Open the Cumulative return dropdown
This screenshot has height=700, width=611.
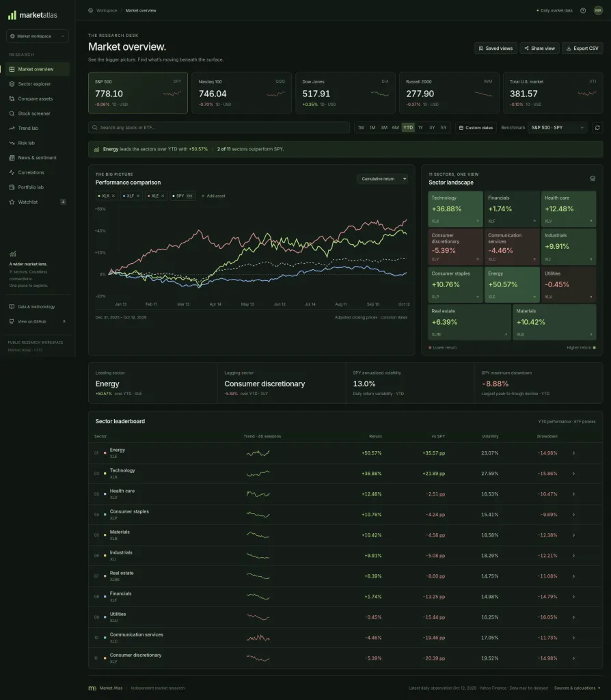(x=383, y=178)
